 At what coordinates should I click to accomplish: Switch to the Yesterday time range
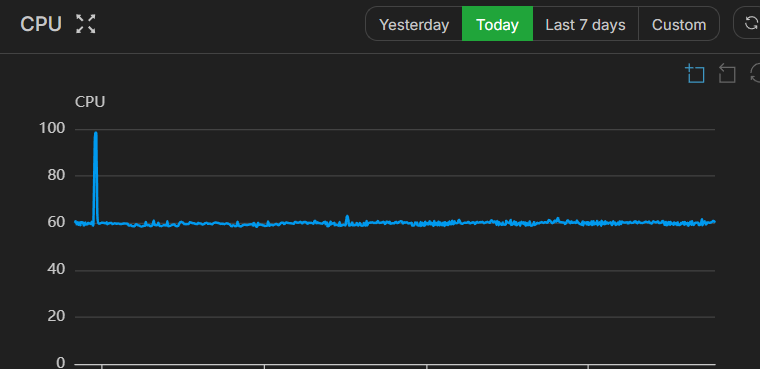click(x=414, y=24)
